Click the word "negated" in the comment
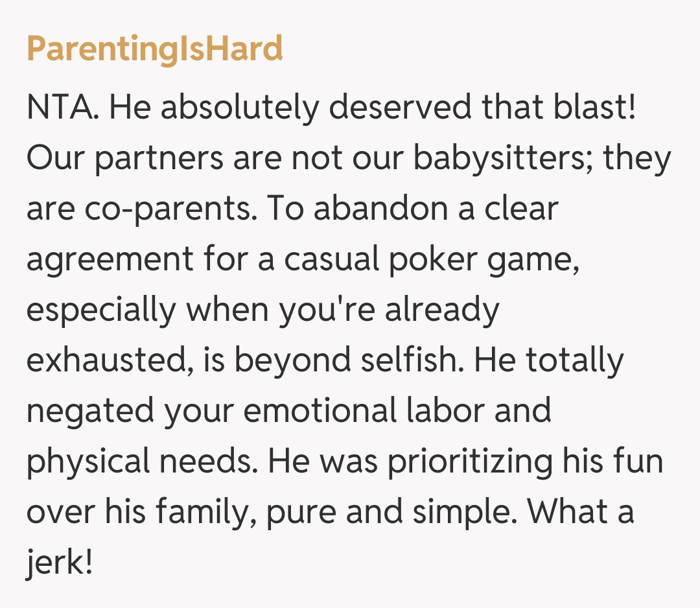 coord(90,412)
